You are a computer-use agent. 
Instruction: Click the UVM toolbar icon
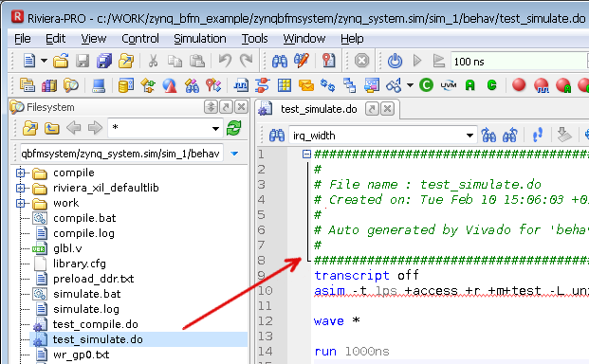(449, 85)
